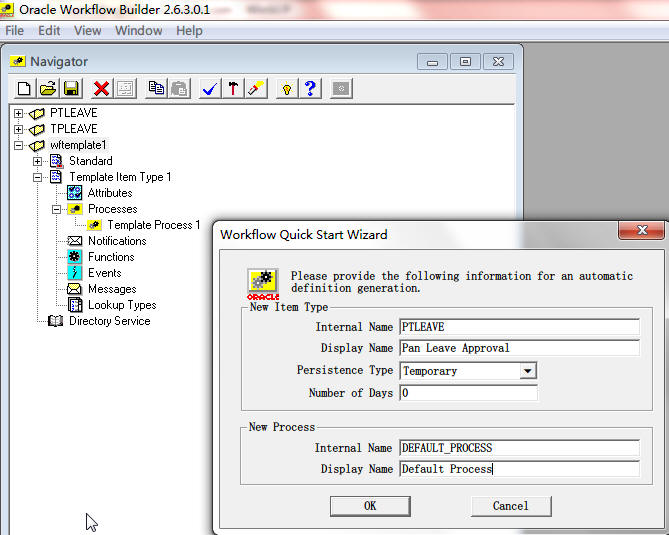
Task: Click the Default Process display name field
Action: [x=519, y=469]
